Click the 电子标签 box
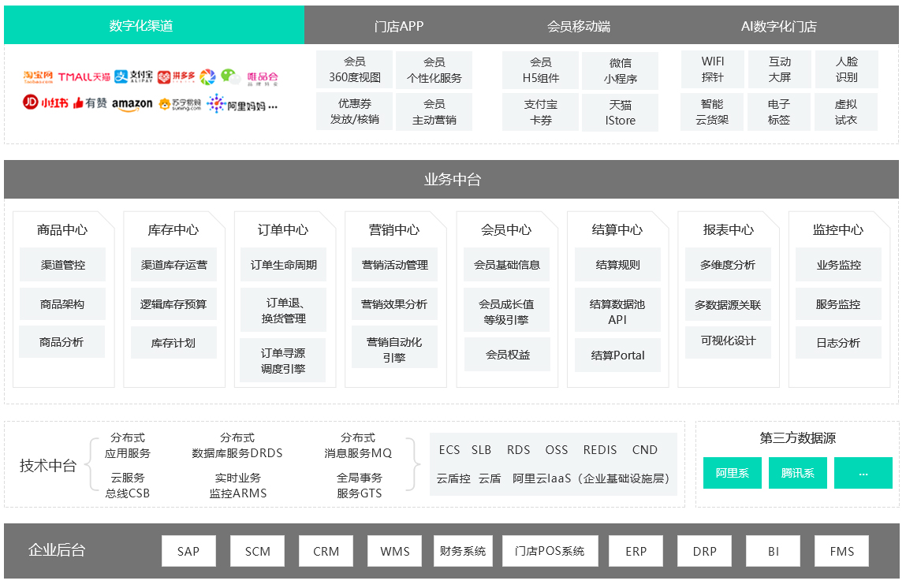Viewport: 906px width, 588px height. (779, 112)
